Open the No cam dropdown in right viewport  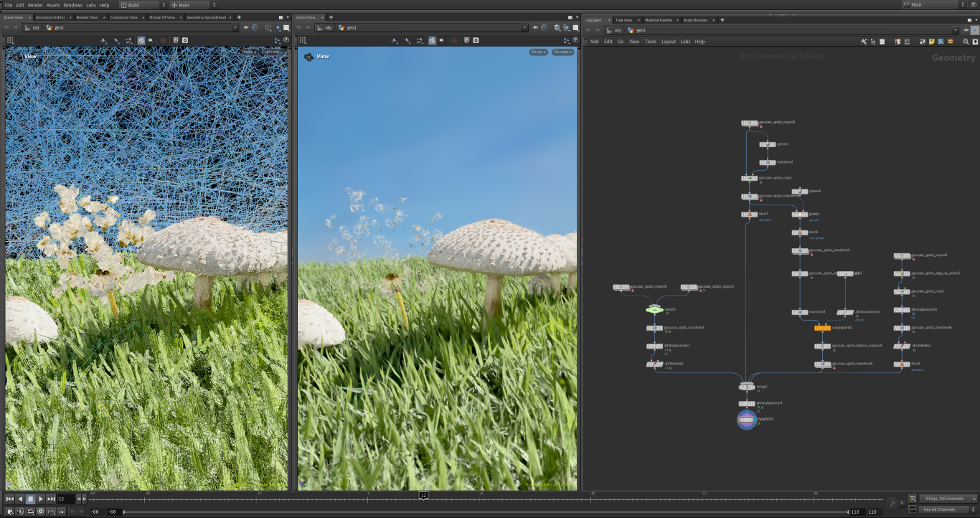562,52
